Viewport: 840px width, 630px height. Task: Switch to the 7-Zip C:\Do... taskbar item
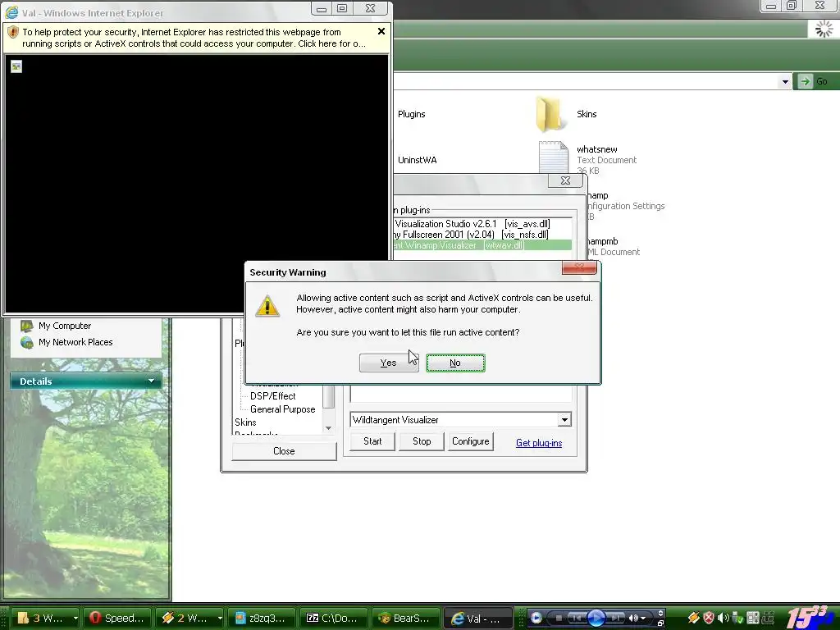333,619
